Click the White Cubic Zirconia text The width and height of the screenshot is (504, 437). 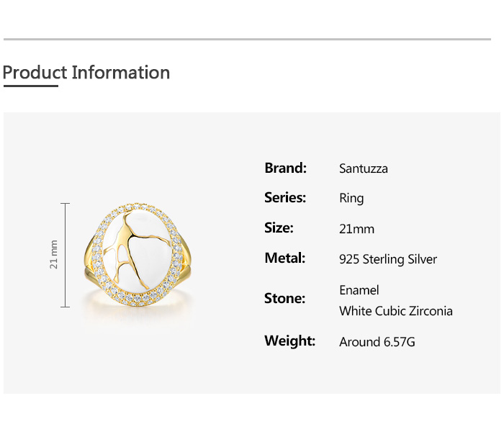[x=395, y=311]
